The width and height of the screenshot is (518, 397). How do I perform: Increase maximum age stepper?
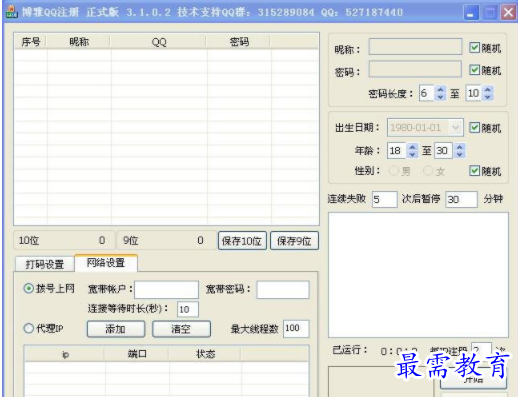point(460,147)
